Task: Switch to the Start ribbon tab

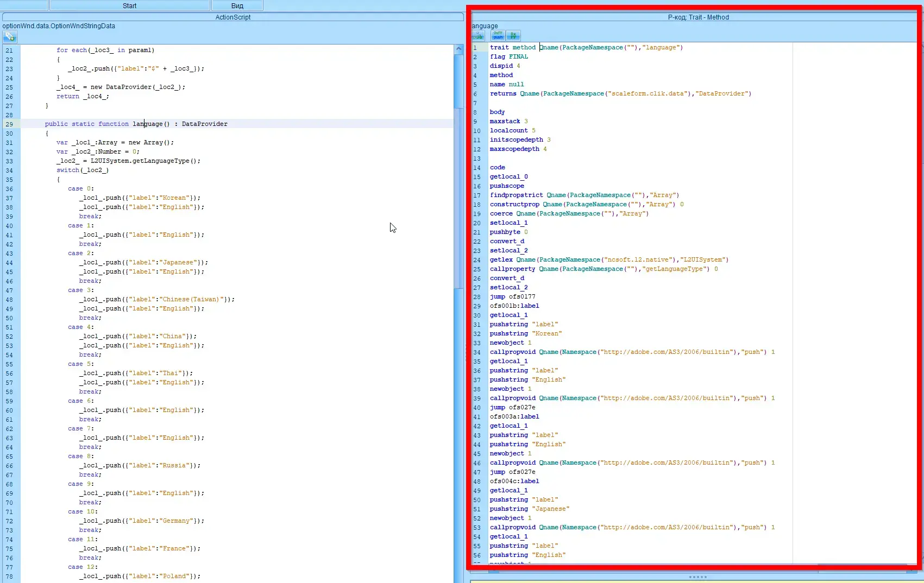Action: [x=129, y=5]
